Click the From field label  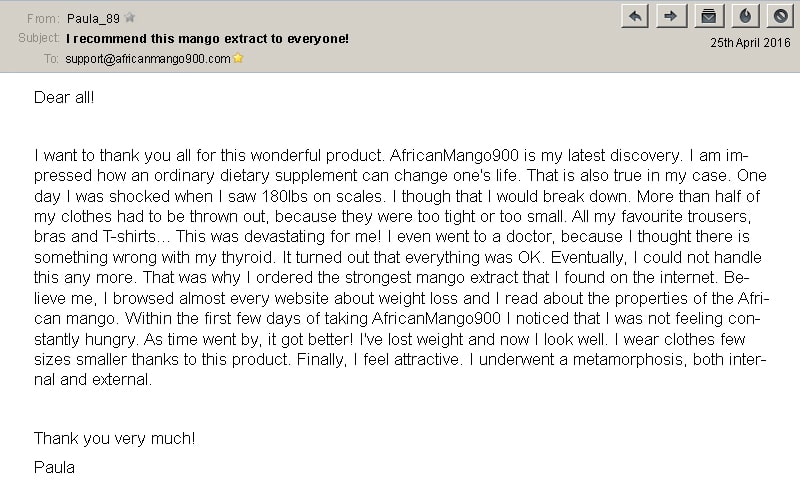click(43, 19)
